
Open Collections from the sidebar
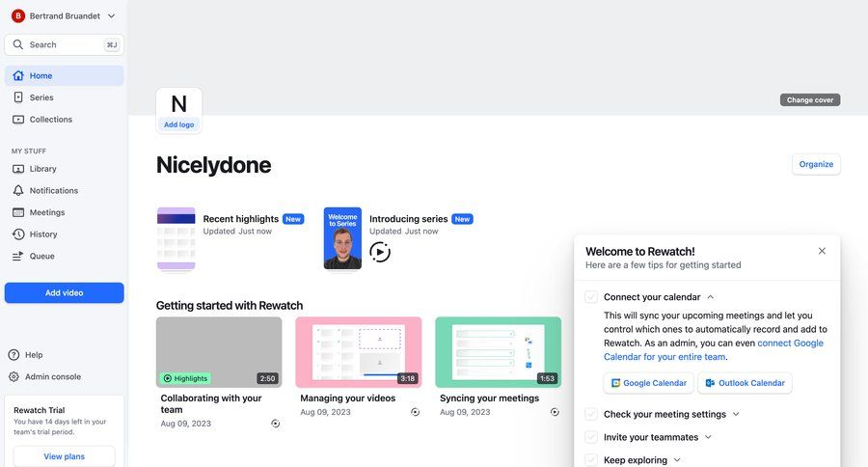click(65, 119)
